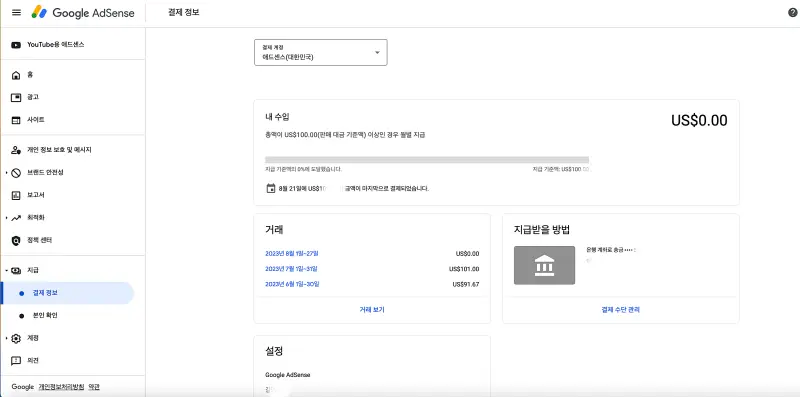Click the US$0.00 earnings total

click(699, 121)
